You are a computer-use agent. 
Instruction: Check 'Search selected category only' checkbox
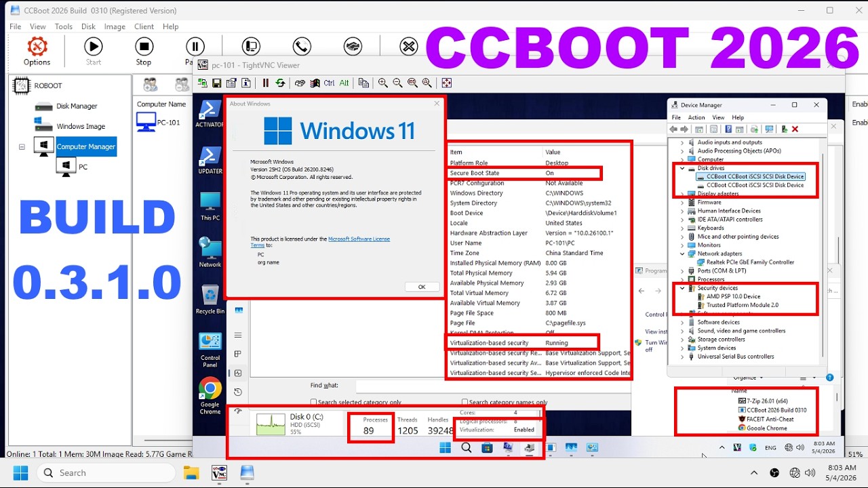313,402
